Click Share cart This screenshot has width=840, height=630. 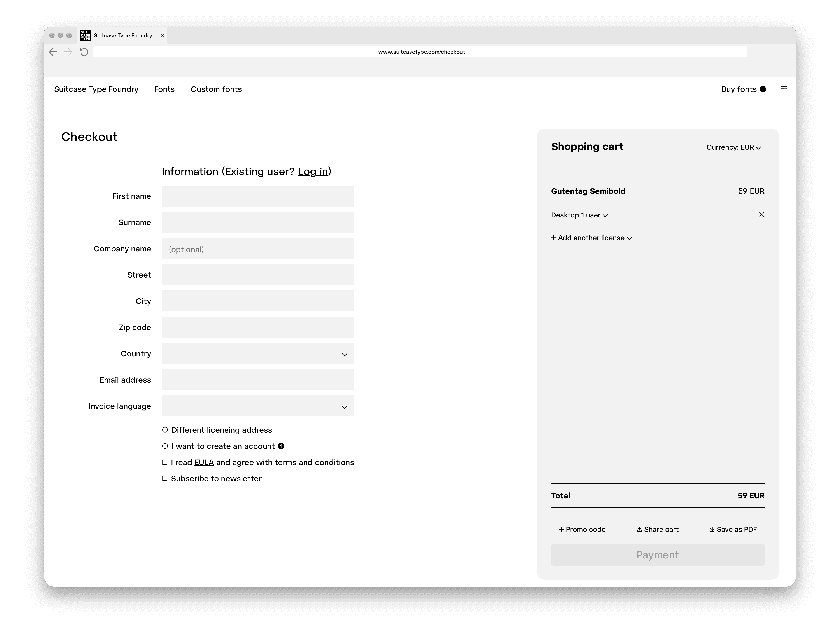(657, 529)
